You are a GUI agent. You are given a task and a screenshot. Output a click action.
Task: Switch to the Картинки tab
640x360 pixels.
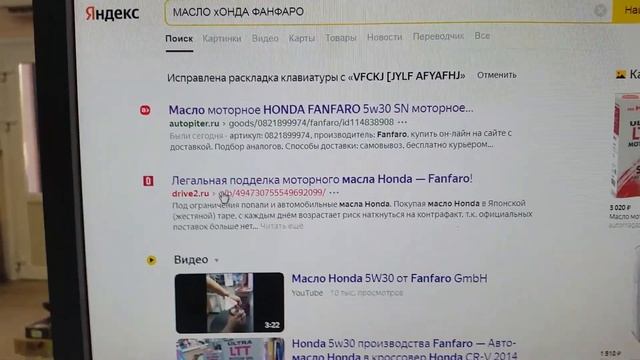[x=222, y=38]
